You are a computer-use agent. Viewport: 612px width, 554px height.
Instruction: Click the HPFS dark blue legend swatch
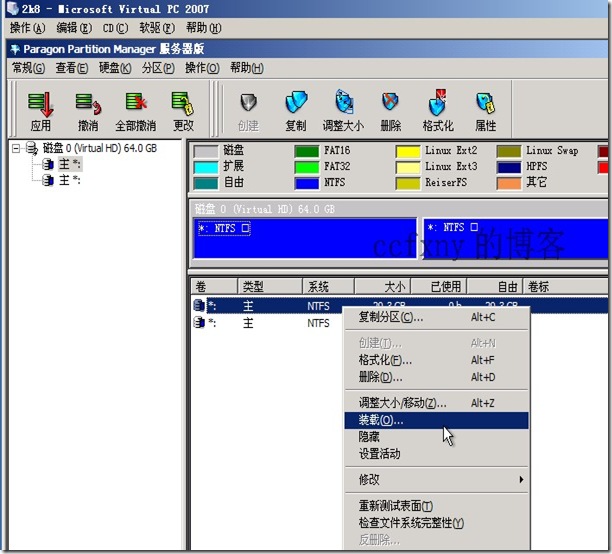(509, 167)
